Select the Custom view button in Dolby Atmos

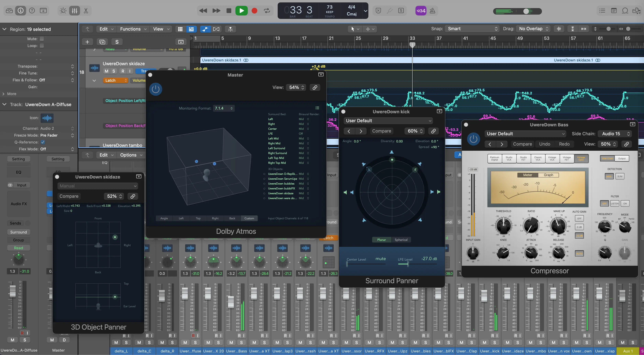pyautogui.click(x=249, y=218)
